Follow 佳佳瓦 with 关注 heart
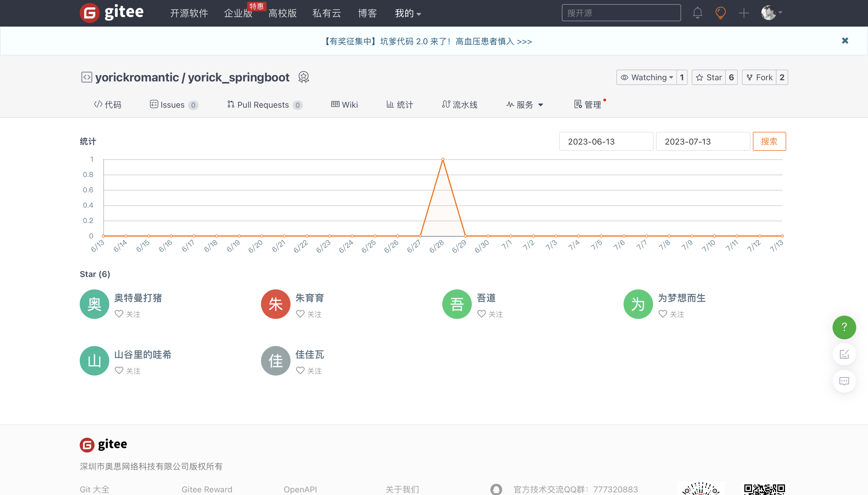The height and width of the screenshot is (495, 868). click(309, 371)
